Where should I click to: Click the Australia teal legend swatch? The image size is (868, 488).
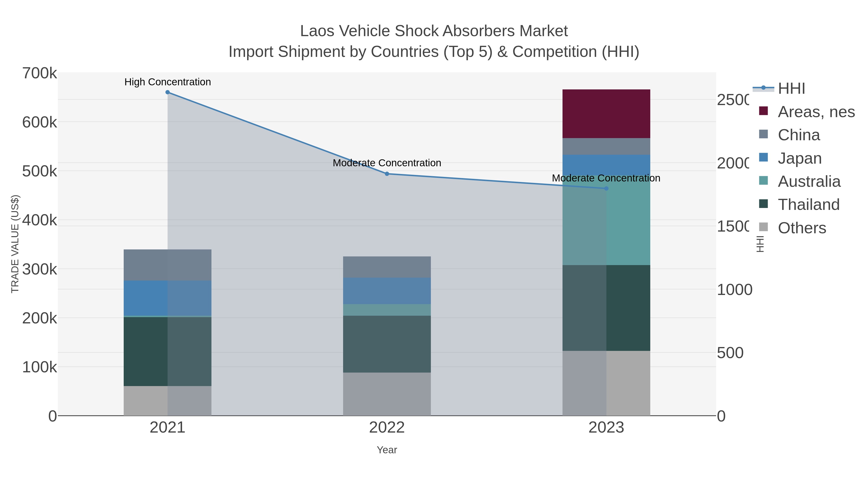click(763, 180)
